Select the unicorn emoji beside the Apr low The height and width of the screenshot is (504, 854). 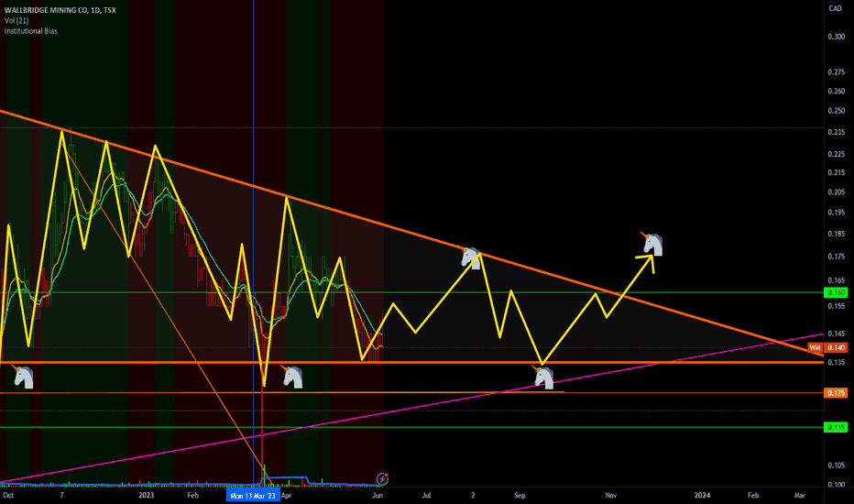point(292,377)
